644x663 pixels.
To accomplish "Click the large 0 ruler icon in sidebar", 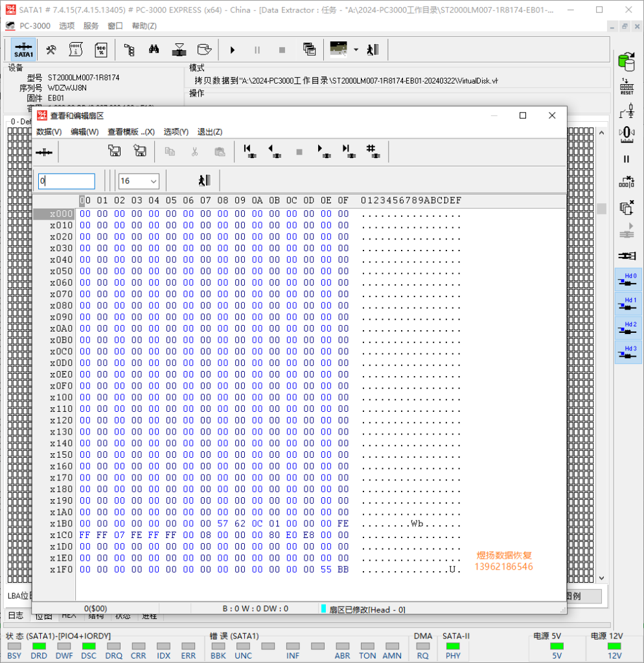I will [x=627, y=135].
